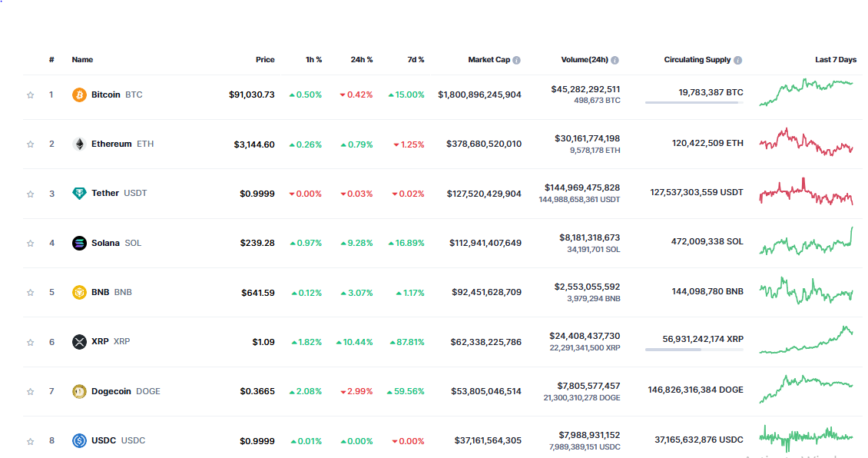Open the Circulating Supply info icon
868x458 pixels.
[738, 61]
